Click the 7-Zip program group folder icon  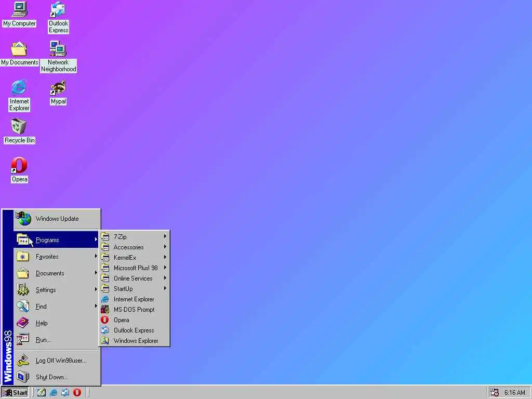[x=105, y=236]
